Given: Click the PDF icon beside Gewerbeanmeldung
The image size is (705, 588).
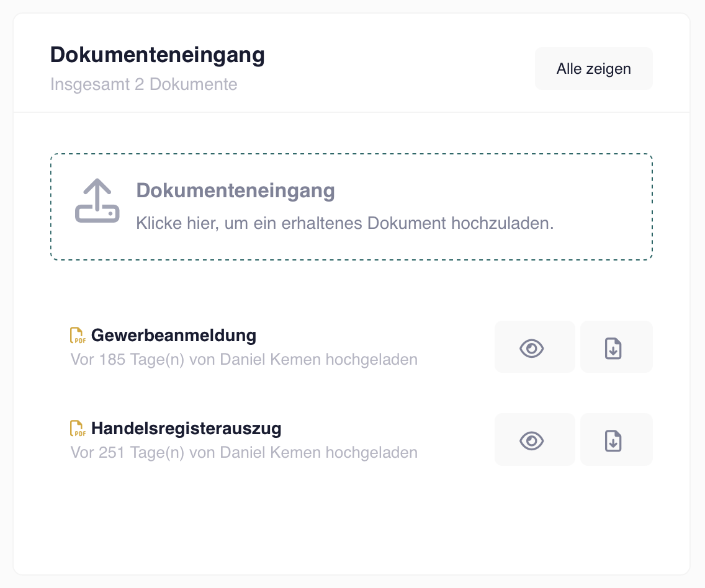Looking at the screenshot, I should [77, 336].
